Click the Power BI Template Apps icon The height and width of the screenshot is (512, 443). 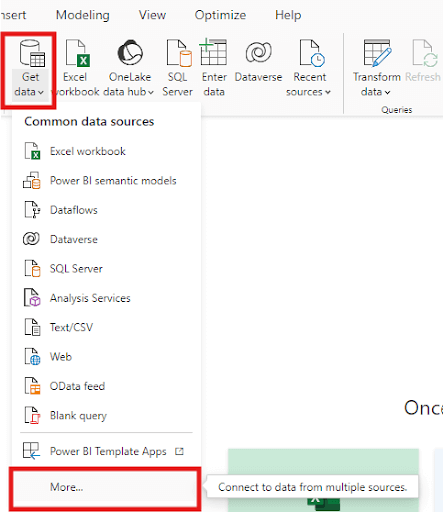point(32,451)
